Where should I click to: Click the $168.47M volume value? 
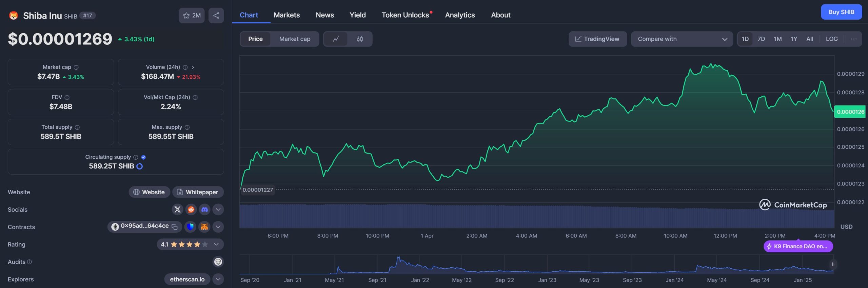(157, 77)
